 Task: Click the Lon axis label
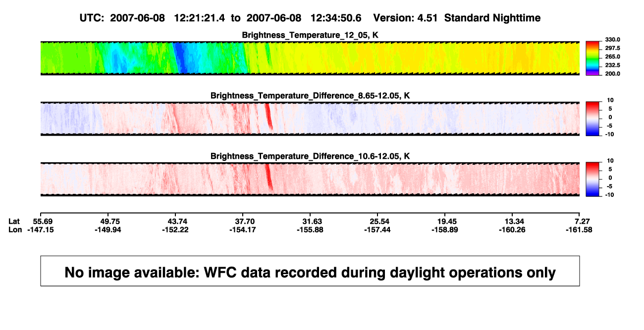(15, 230)
